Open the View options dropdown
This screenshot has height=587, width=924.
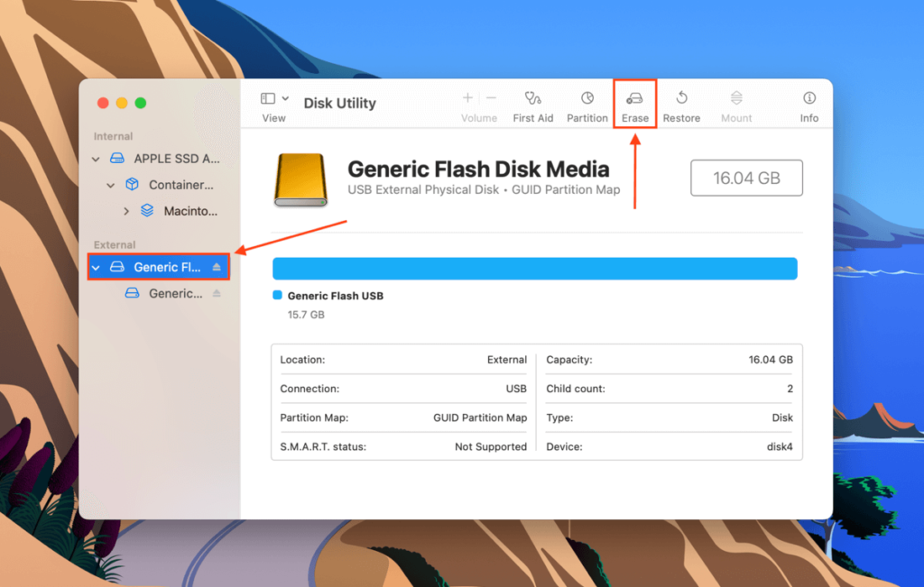pos(273,99)
